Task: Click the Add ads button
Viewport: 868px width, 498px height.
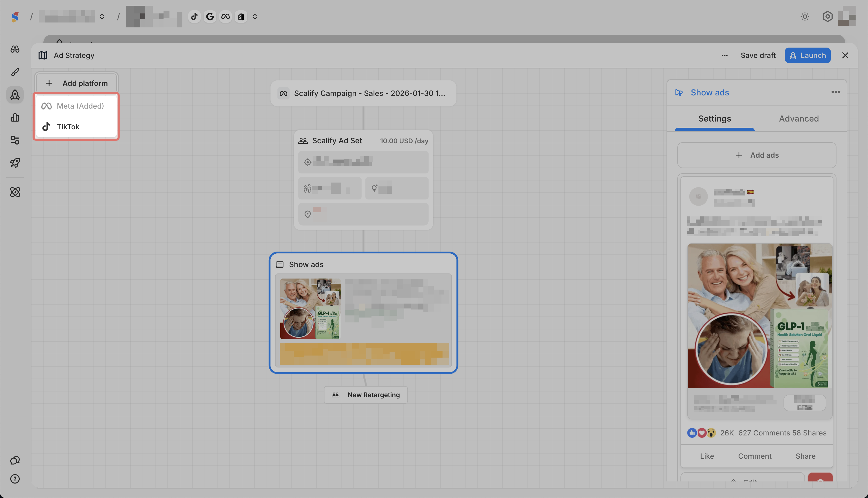Action: pos(757,155)
